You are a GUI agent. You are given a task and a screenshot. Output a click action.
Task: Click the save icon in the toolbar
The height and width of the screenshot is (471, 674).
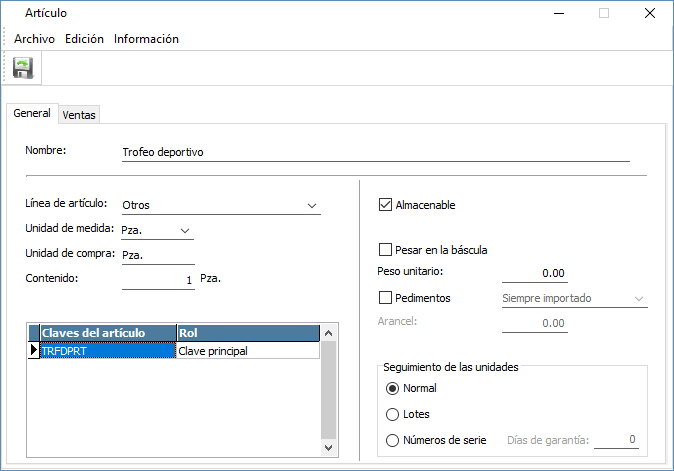tap(23, 68)
